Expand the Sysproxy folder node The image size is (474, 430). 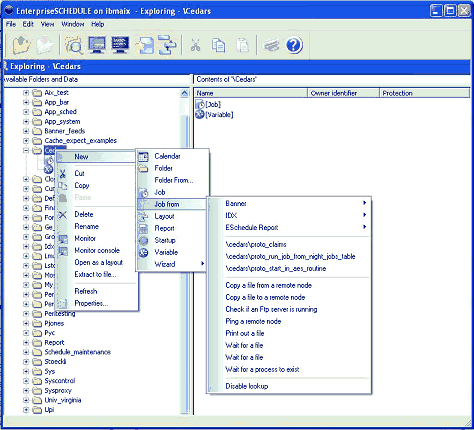click(26, 390)
